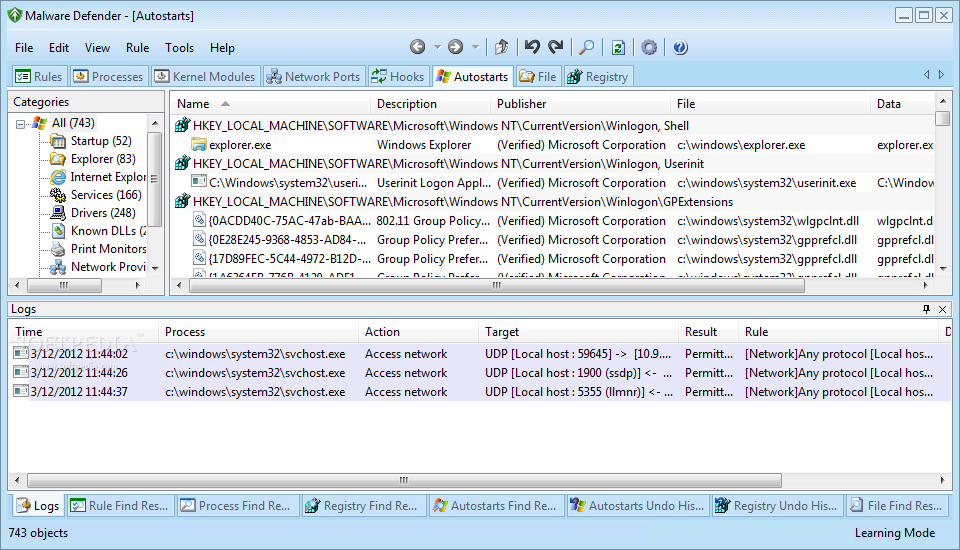Select the explorer.exe autostart entry

click(x=553, y=145)
